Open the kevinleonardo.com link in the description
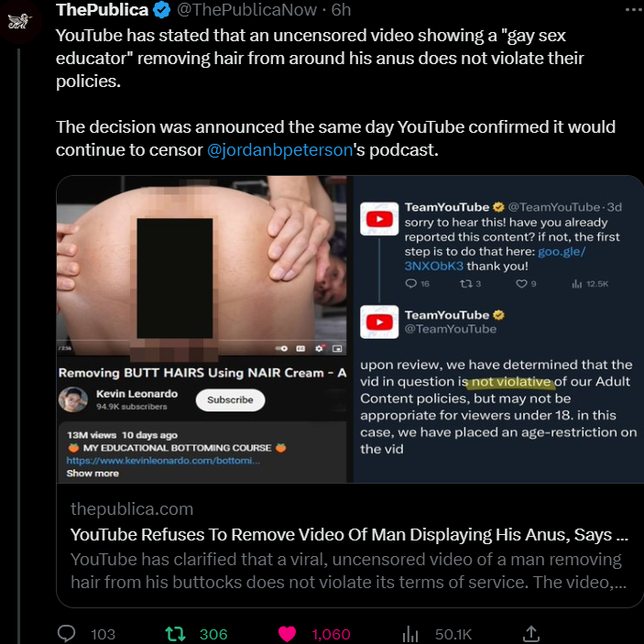Image resolution: width=644 pixels, height=644 pixels. (x=163, y=461)
